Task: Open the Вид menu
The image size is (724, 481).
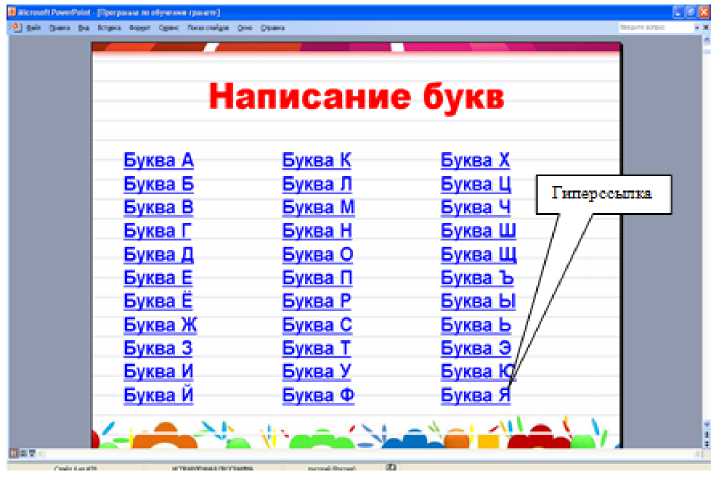Action: tap(83, 28)
